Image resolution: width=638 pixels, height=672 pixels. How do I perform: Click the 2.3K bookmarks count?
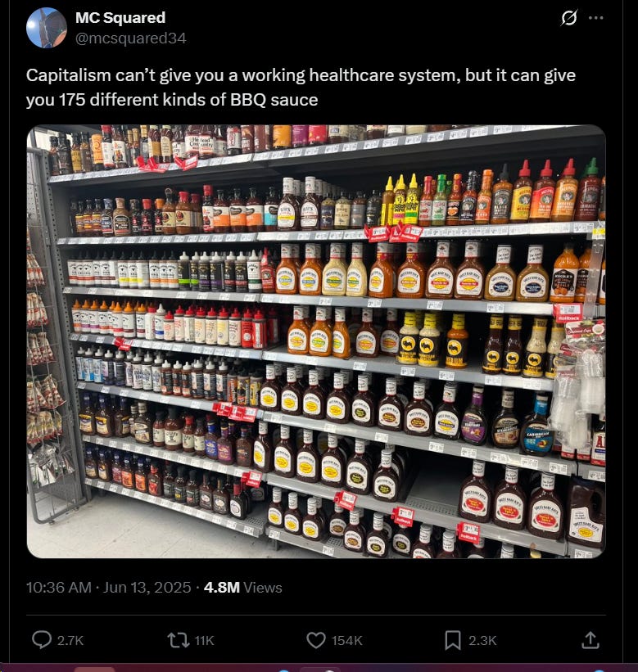click(482, 640)
